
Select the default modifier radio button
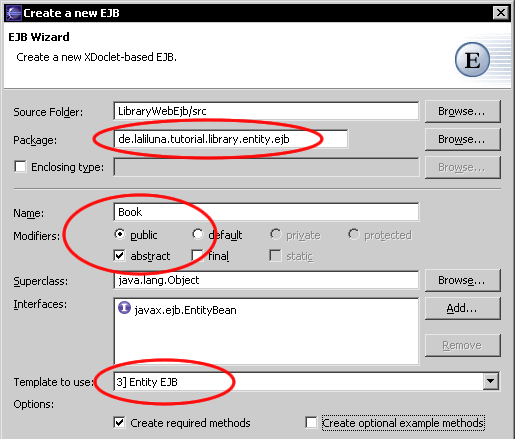(x=197, y=234)
